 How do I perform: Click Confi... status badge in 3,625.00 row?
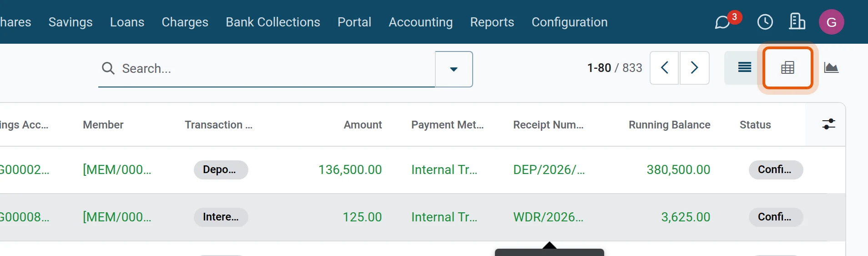coord(776,217)
